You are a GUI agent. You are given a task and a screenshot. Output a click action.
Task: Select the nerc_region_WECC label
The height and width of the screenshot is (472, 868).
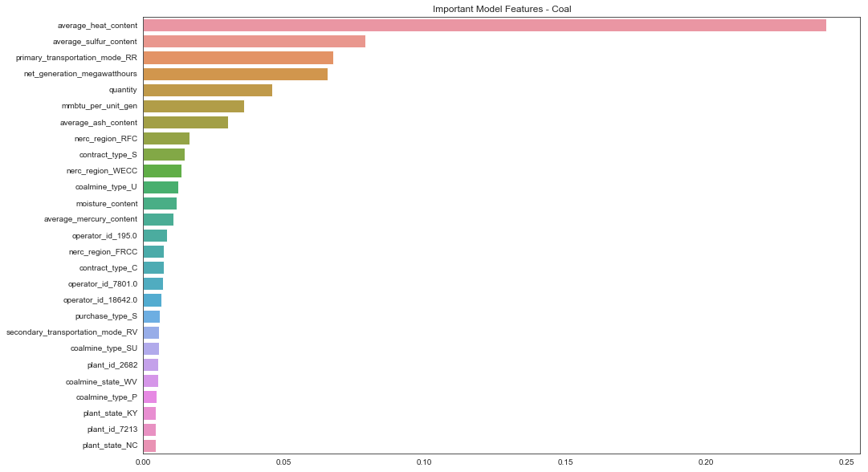(102, 170)
